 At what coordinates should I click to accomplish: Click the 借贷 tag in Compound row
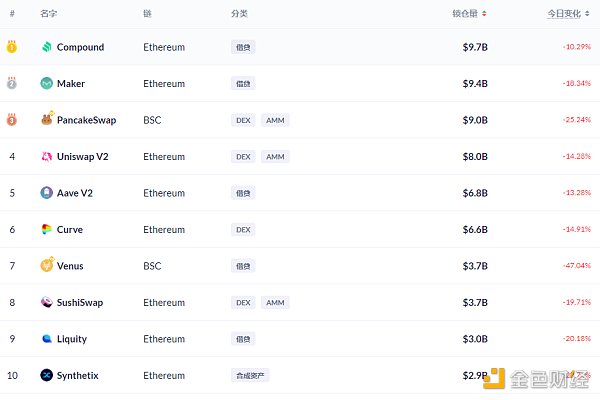pyautogui.click(x=243, y=47)
